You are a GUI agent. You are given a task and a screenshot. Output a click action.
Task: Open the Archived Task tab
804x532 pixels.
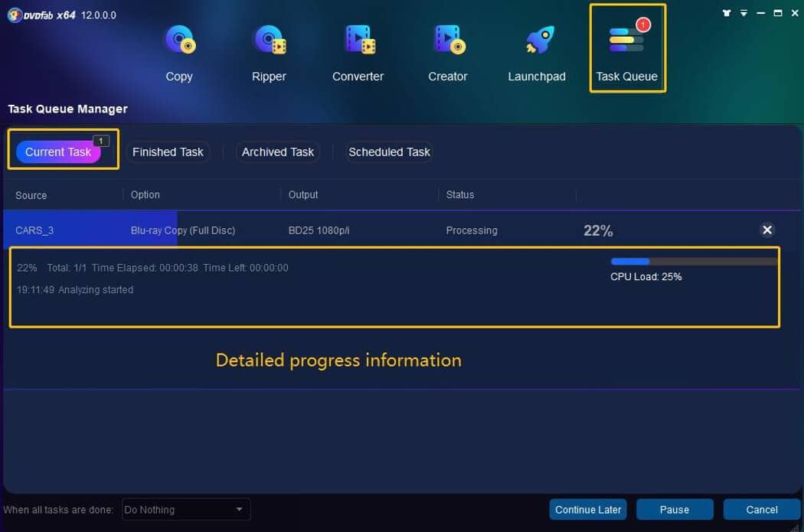pyautogui.click(x=278, y=152)
